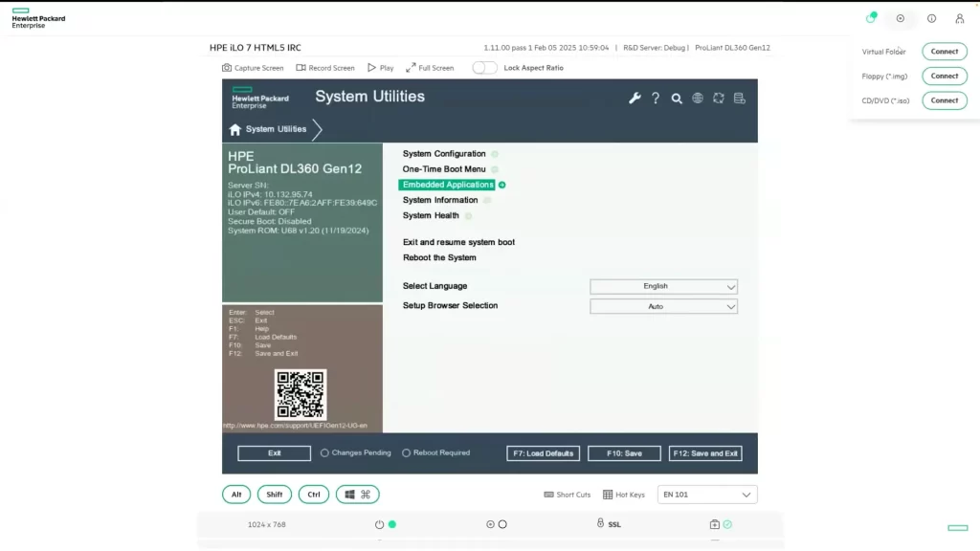Click the disc icon in the bottom status bar
This screenshot has height=551, width=980.
[x=490, y=524]
